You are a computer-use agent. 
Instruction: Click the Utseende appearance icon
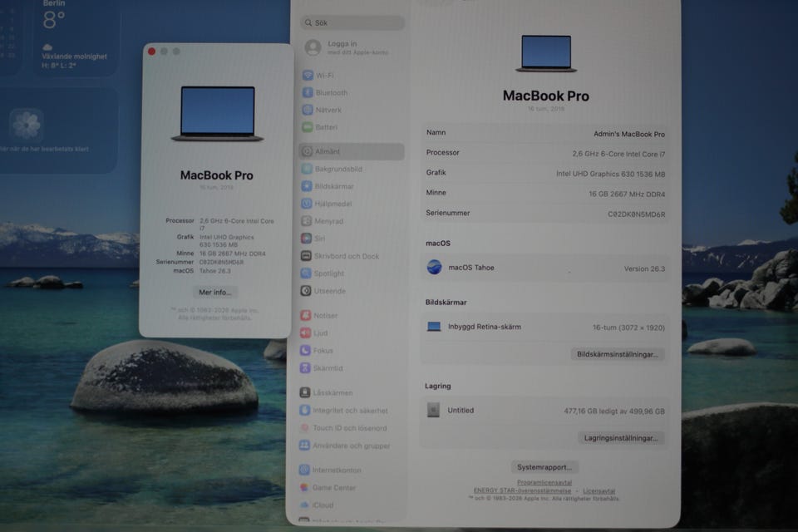305,291
